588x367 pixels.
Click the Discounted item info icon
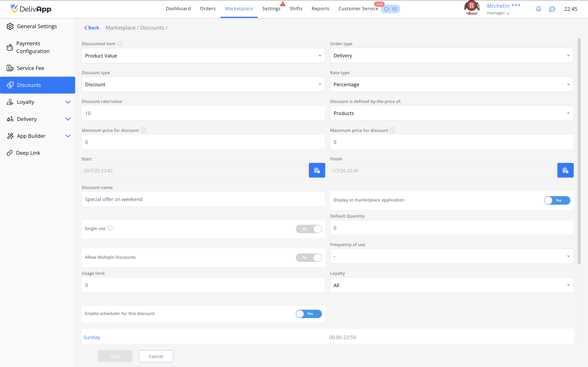pyautogui.click(x=120, y=44)
